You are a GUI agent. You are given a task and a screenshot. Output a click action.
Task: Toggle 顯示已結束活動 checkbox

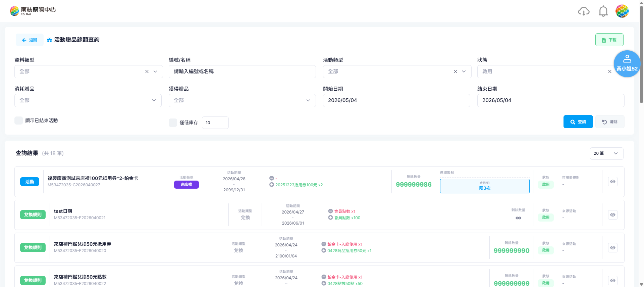coord(19,121)
